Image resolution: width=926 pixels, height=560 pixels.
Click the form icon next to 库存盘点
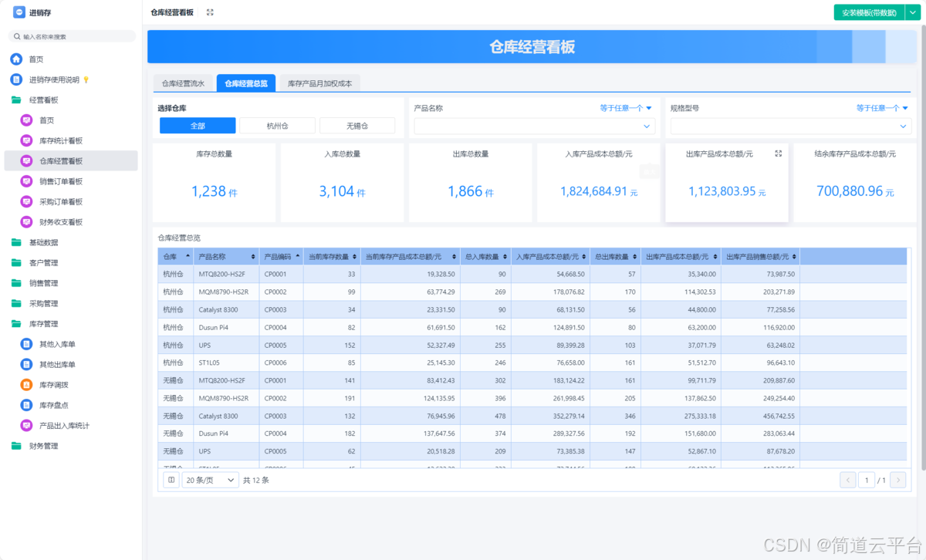tap(26, 405)
